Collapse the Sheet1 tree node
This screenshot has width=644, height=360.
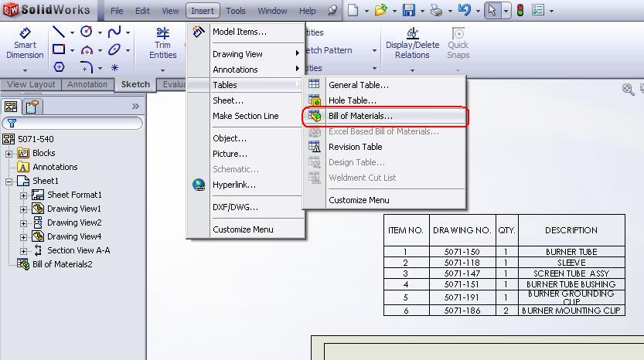(x=9, y=182)
